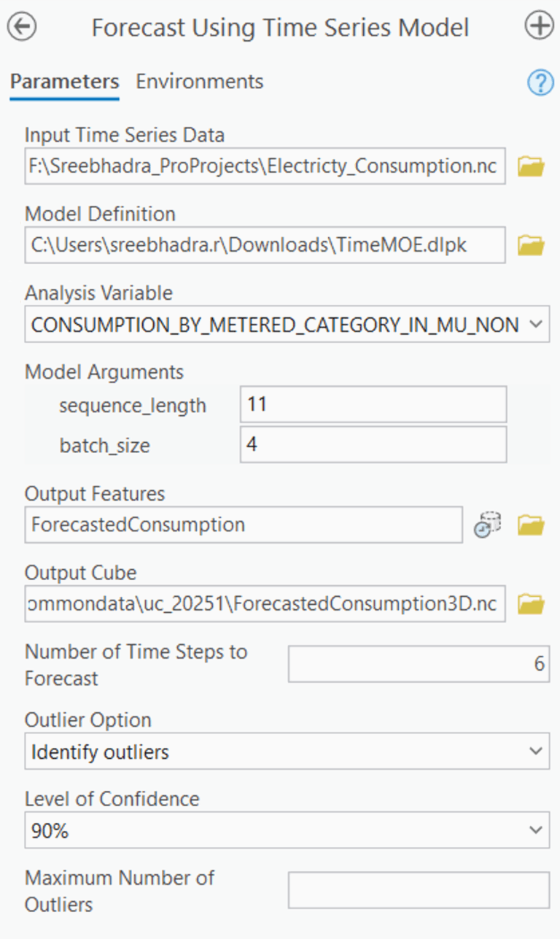Switch to the Environments tab
Viewport: 560px width, 939px height.
pyautogui.click(x=198, y=81)
